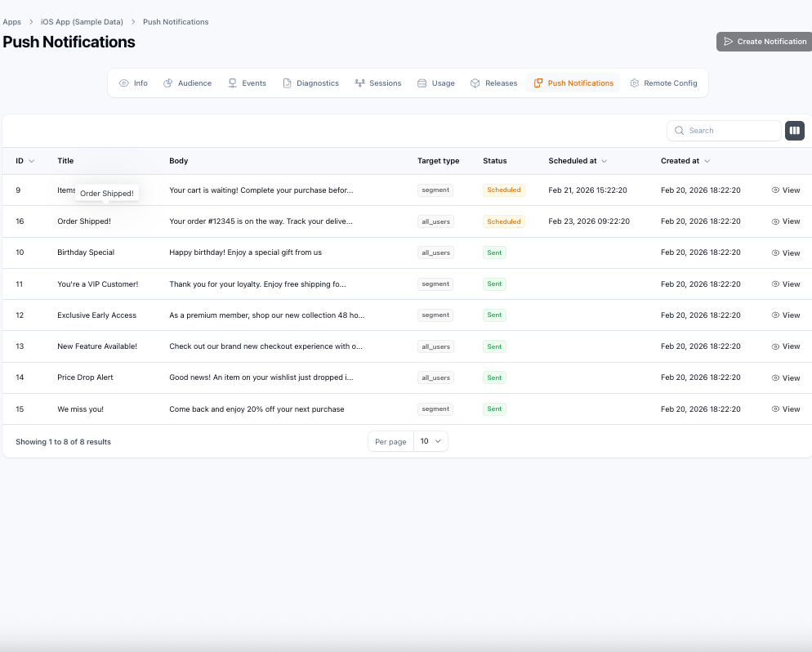812x652 pixels.
Task: Click the paper plane icon on Create Notification
Action: pos(728,42)
